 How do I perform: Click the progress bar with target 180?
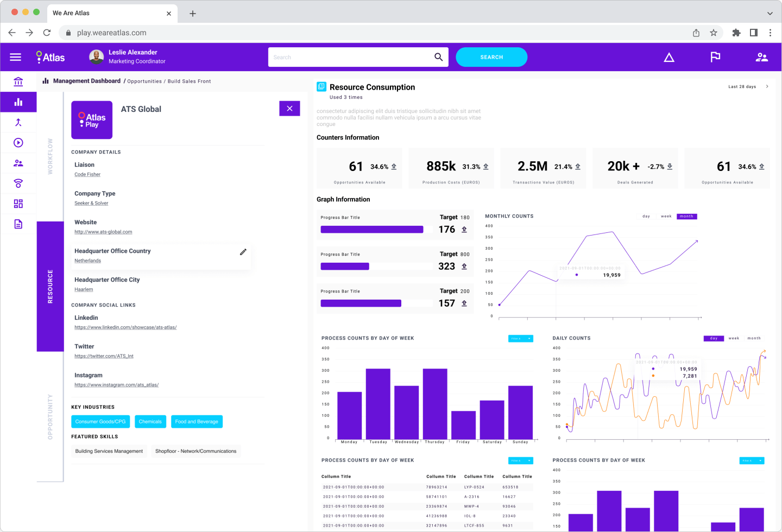(x=377, y=230)
